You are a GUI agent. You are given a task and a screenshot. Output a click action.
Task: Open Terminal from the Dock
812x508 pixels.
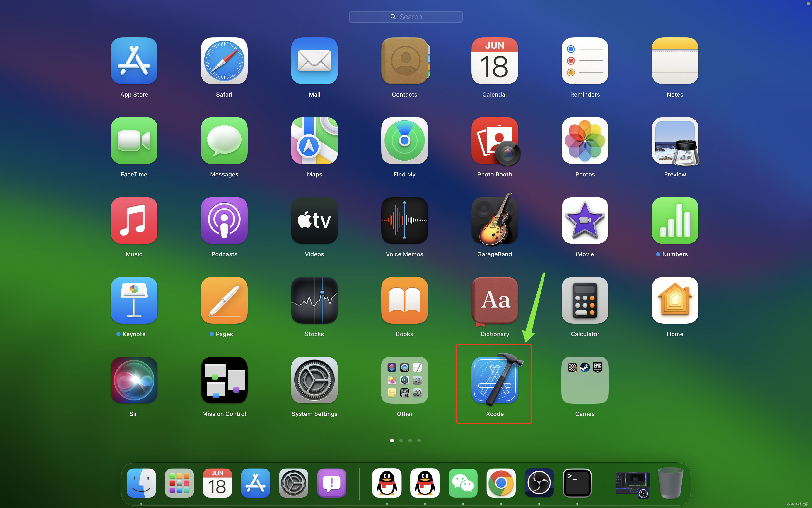(x=577, y=483)
